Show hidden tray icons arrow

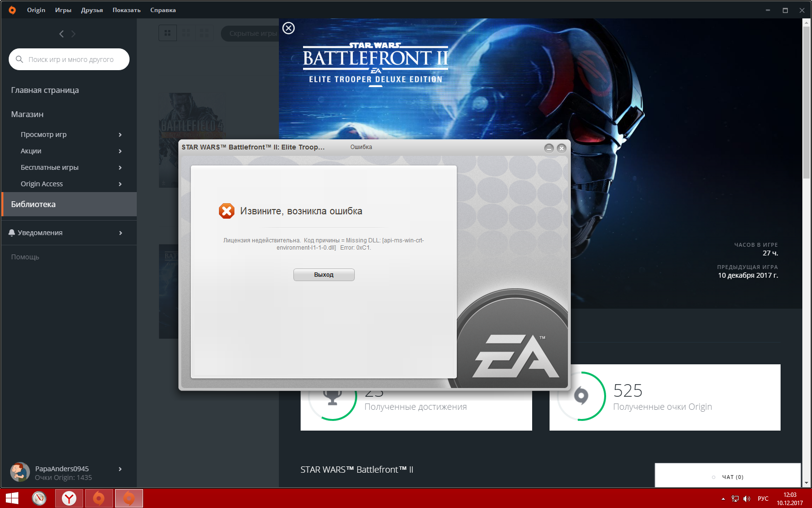[x=723, y=499]
